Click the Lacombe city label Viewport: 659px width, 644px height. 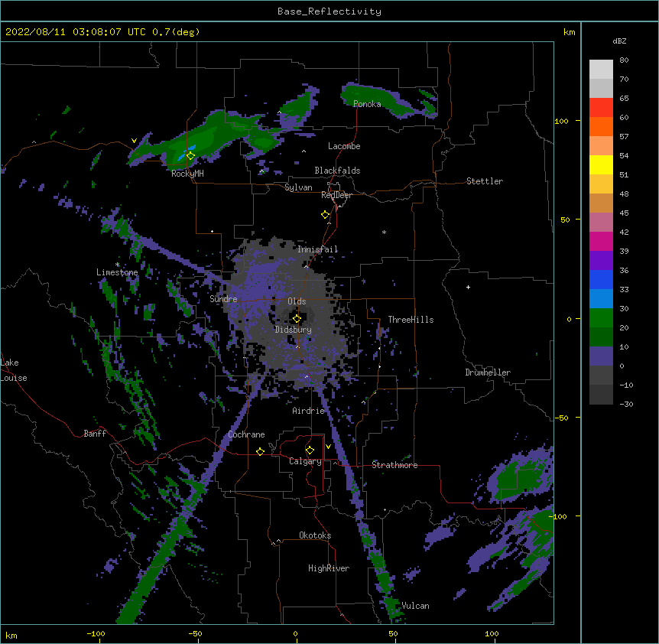[x=344, y=146]
